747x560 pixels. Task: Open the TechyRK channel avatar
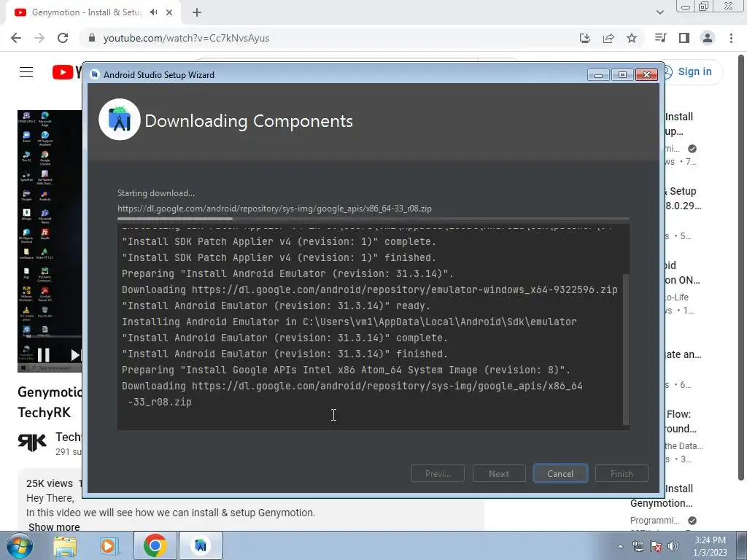tap(32, 443)
